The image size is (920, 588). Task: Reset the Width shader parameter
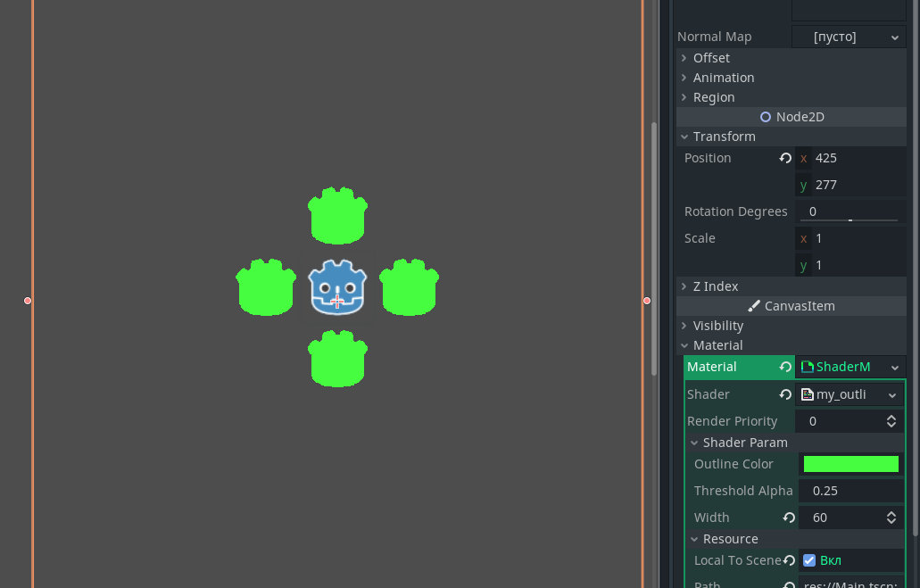tap(789, 518)
